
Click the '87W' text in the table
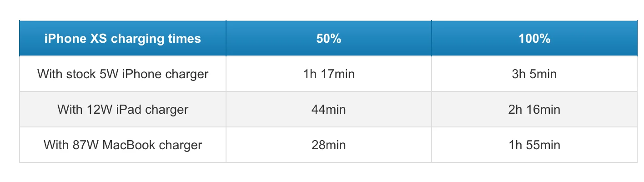coord(86,145)
